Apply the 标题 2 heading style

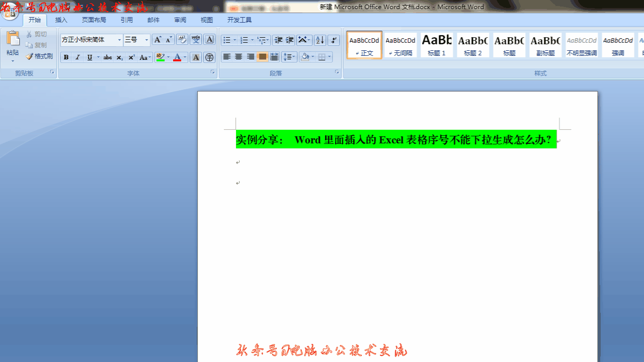tap(473, 45)
